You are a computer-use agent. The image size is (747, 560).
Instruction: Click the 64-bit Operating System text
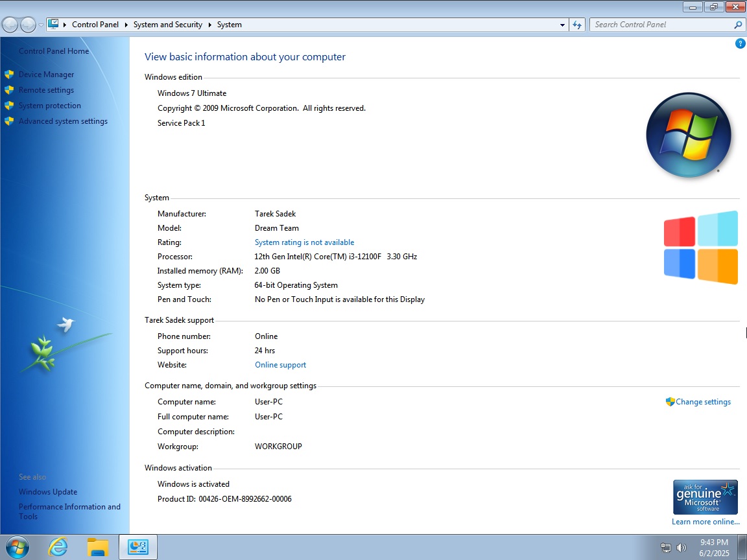(296, 285)
